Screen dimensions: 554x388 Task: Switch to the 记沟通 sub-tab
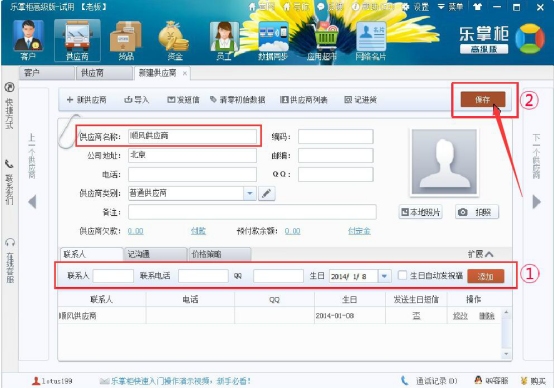[155, 254]
